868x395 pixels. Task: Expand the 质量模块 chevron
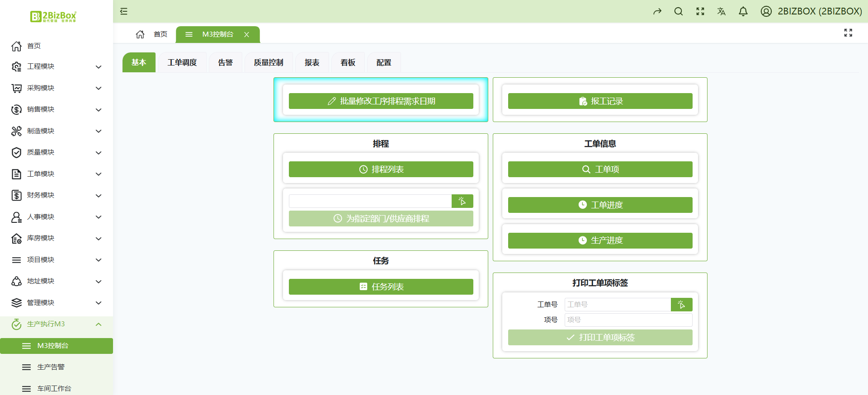[99, 153]
